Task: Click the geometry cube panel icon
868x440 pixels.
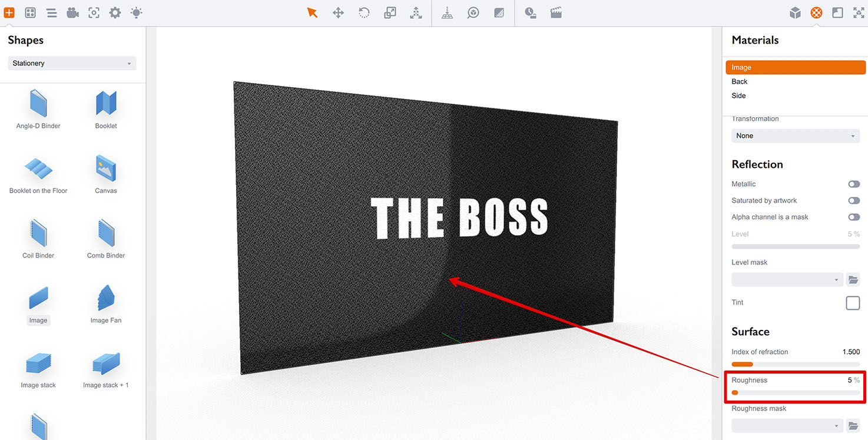Action: click(795, 12)
